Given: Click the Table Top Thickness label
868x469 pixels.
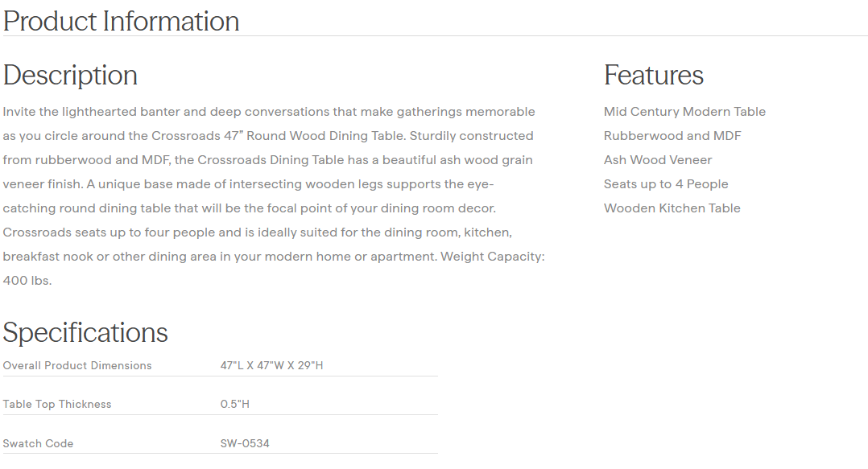Looking at the screenshot, I should (57, 405).
